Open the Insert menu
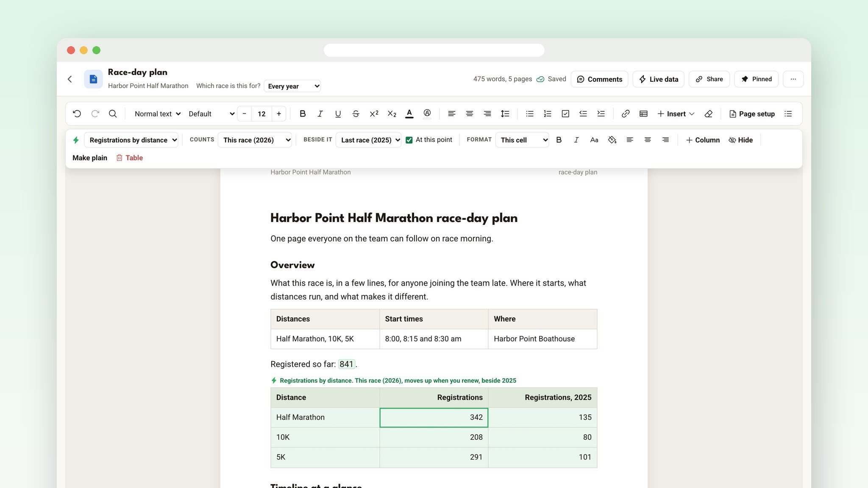 [x=676, y=114]
